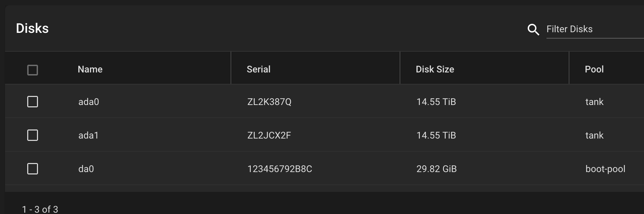Click serial number 123456792B8C

tap(280, 169)
